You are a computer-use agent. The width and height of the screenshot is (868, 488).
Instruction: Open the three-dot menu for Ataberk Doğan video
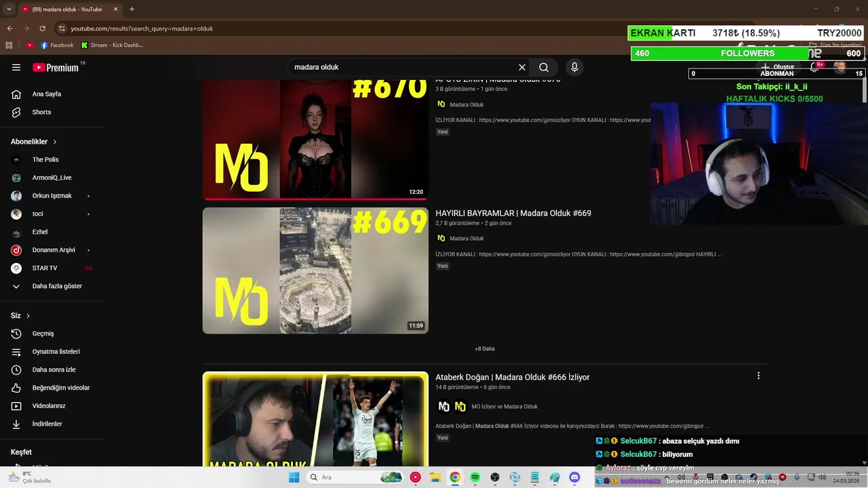coord(758,375)
